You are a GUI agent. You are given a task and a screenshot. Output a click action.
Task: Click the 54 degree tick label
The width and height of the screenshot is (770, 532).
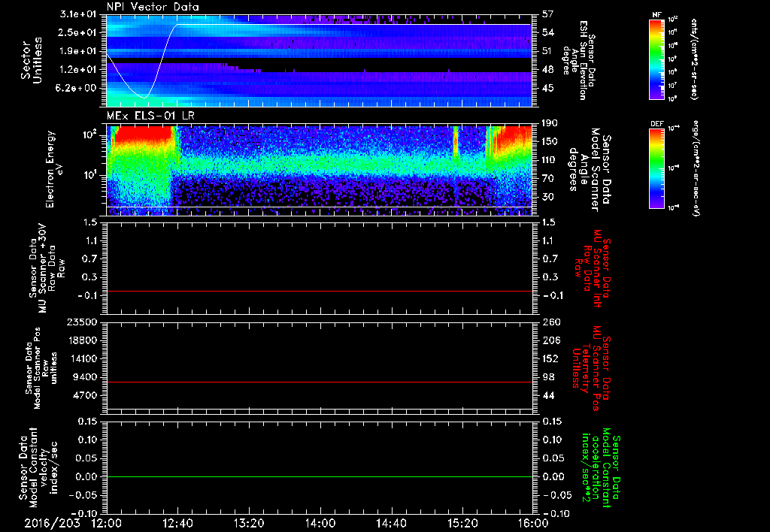point(548,32)
